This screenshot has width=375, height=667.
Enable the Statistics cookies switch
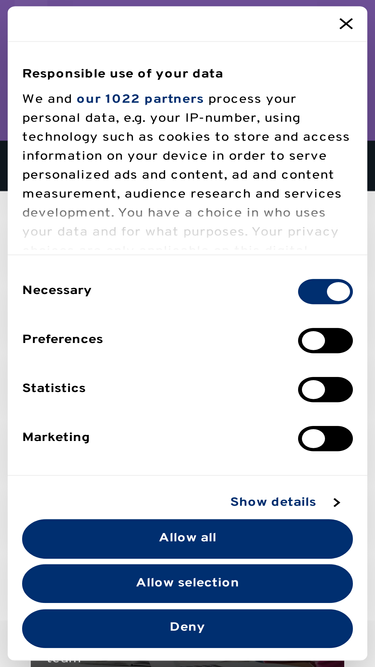(x=325, y=390)
